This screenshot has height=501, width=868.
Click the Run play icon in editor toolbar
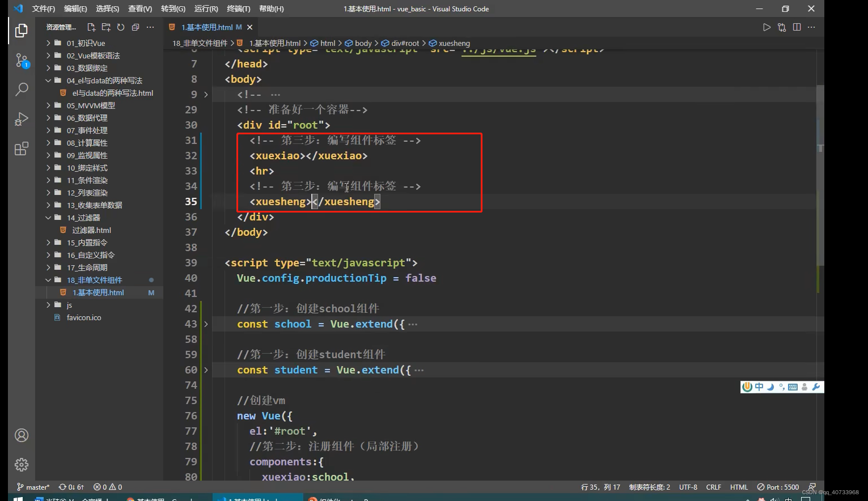[x=767, y=27]
